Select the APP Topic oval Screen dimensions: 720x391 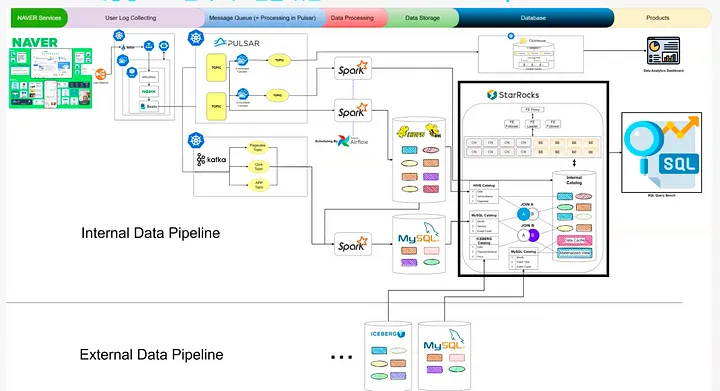(x=259, y=185)
